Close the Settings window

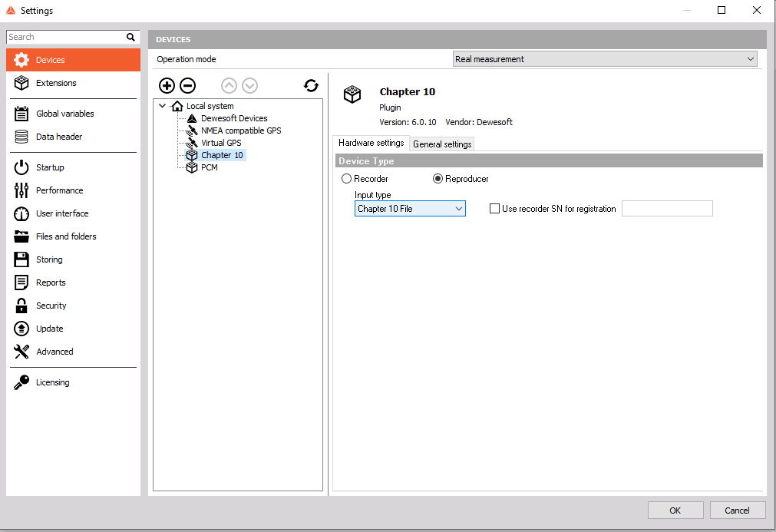757,11
